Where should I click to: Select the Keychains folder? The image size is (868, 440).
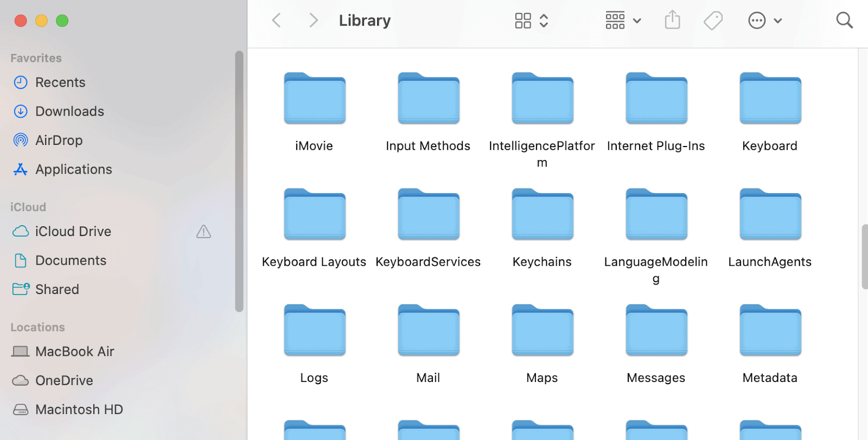tap(542, 215)
